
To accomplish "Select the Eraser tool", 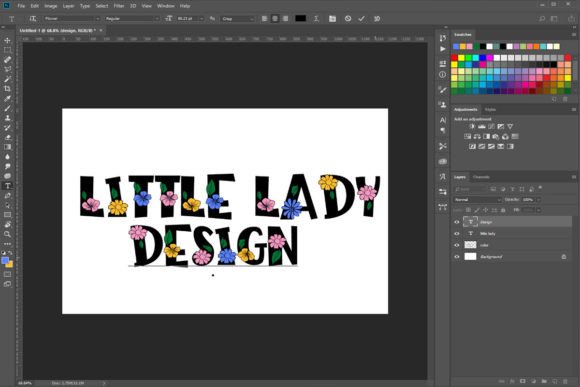I will [x=7, y=137].
